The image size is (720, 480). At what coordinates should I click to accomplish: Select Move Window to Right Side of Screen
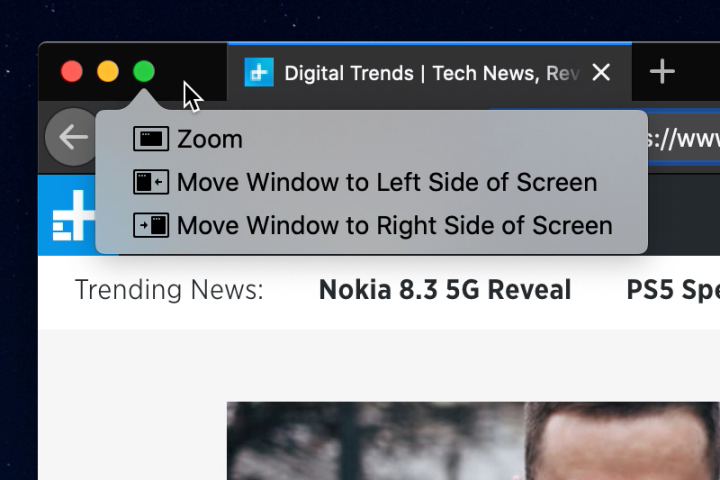(373, 225)
